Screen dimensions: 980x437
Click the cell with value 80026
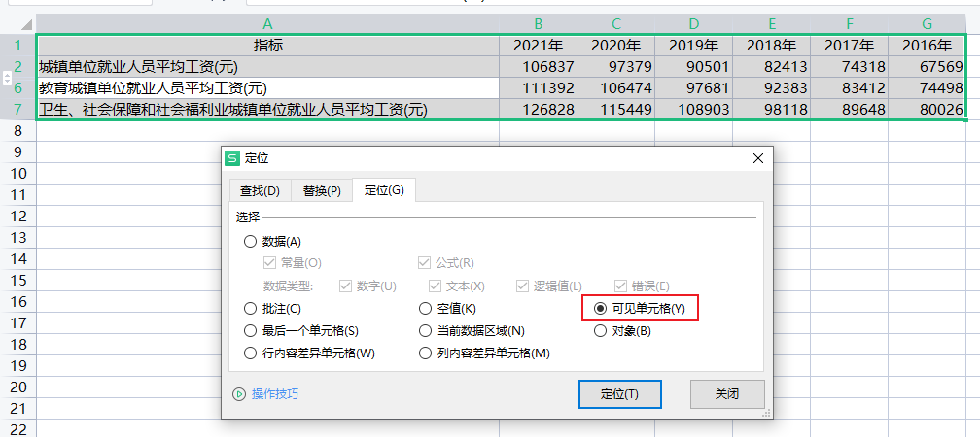[x=927, y=109]
